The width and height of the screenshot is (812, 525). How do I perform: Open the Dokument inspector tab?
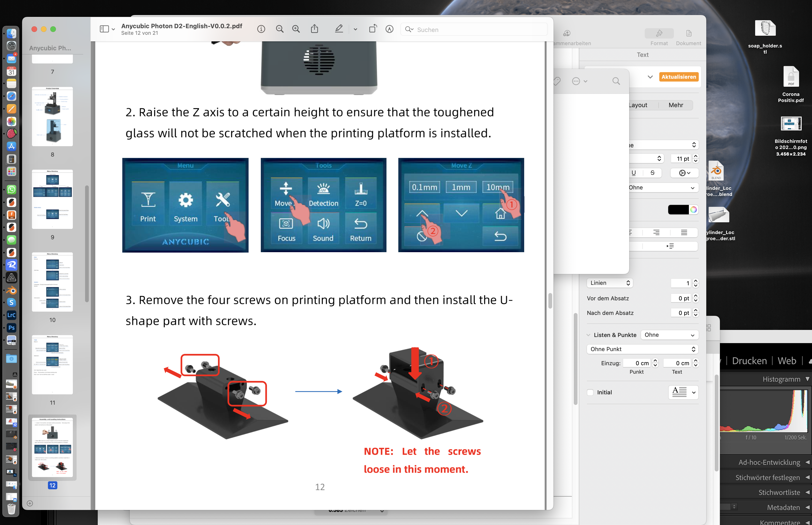pyautogui.click(x=688, y=37)
